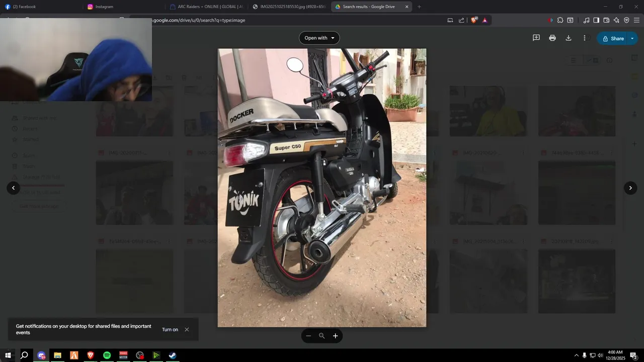644x362 pixels.
Task: Dismiss the notifications prompt
Action: (x=187, y=330)
